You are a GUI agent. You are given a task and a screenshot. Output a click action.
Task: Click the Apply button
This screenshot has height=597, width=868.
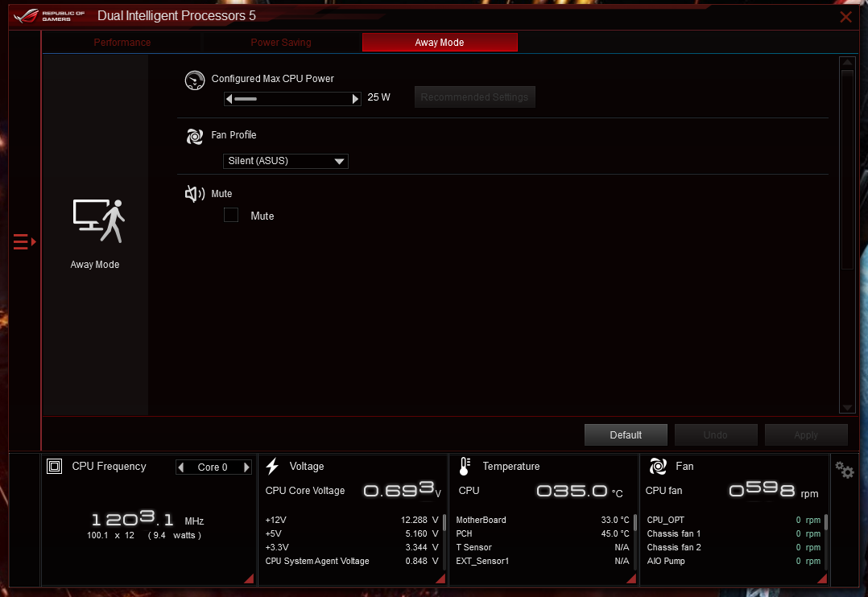[x=806, y=435]
